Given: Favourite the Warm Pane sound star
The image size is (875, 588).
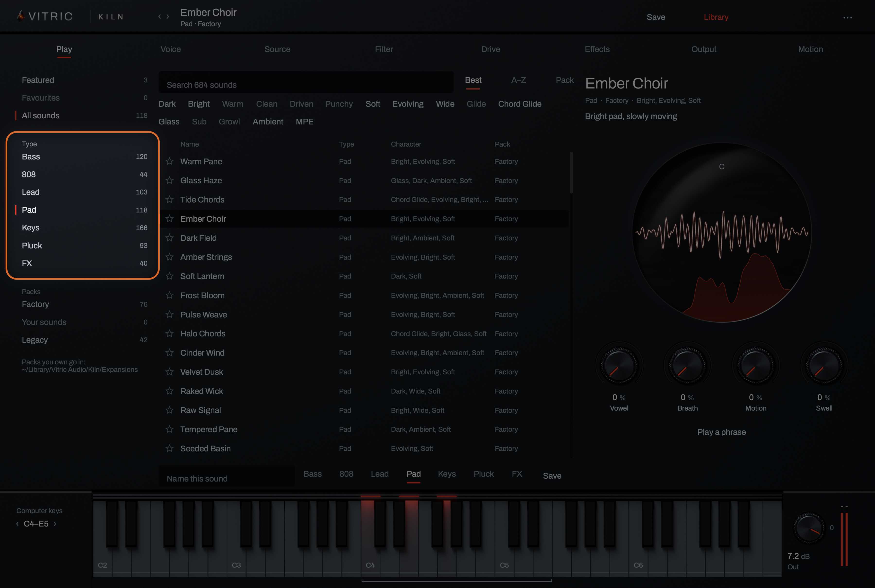Looking at the screenshot, I should click(x=169, y=161).
